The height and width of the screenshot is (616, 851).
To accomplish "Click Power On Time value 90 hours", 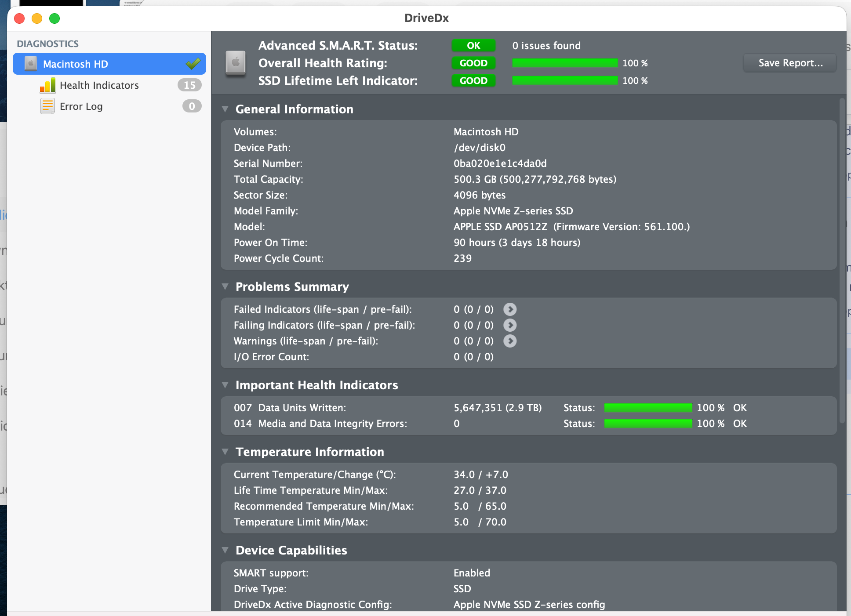I will [517, 243].
